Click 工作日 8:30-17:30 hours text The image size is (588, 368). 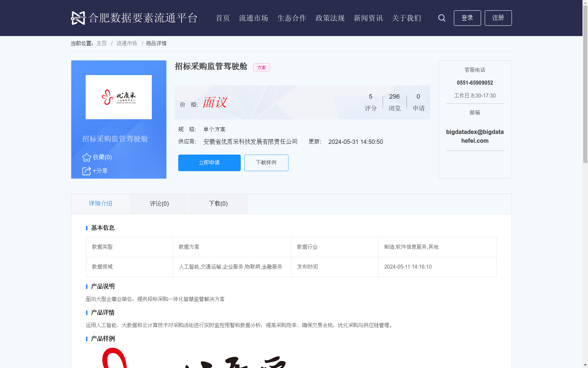coord(475,96)
